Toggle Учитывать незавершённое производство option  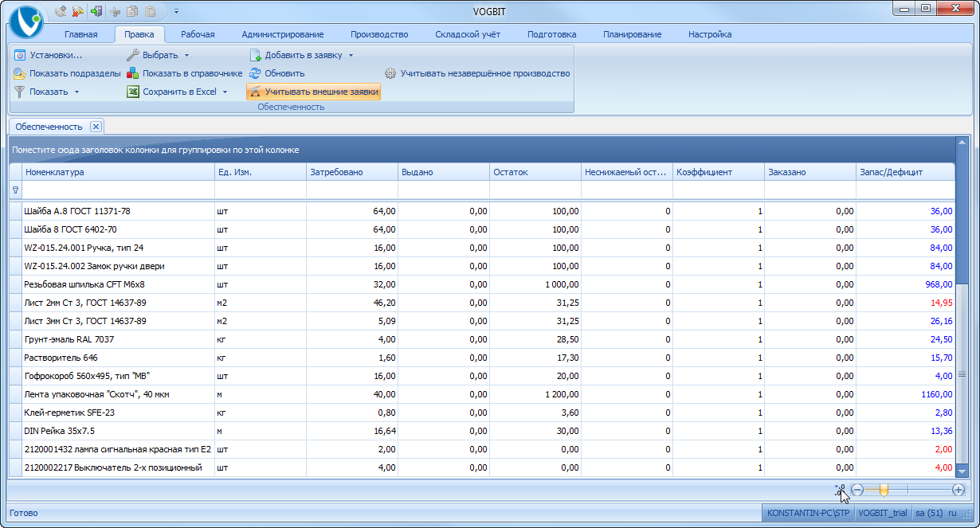tap(477, 73)
